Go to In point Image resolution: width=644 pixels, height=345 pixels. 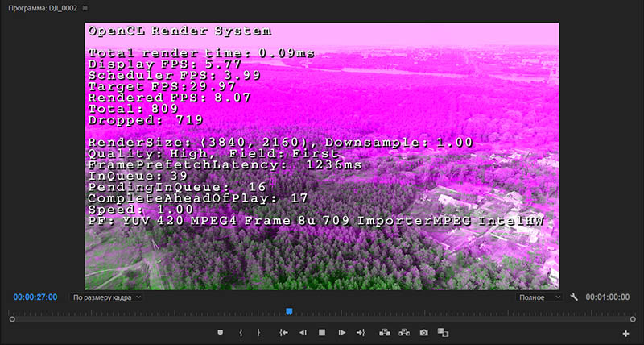[x=283, y=333]
